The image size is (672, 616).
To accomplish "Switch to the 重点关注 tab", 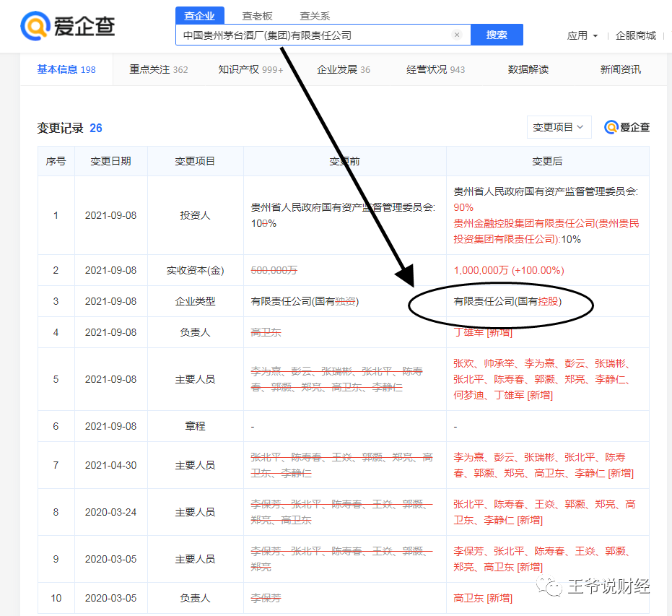I will (159, 69).
